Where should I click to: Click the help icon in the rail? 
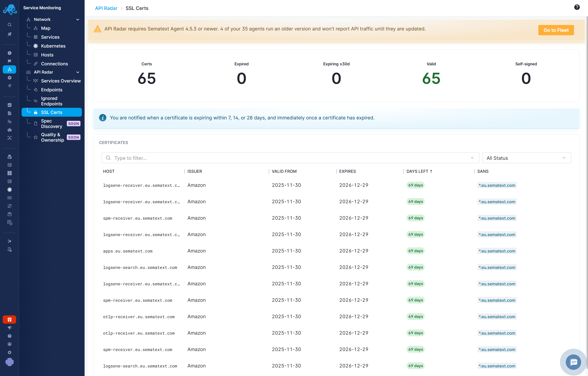(x=10, y=336)
